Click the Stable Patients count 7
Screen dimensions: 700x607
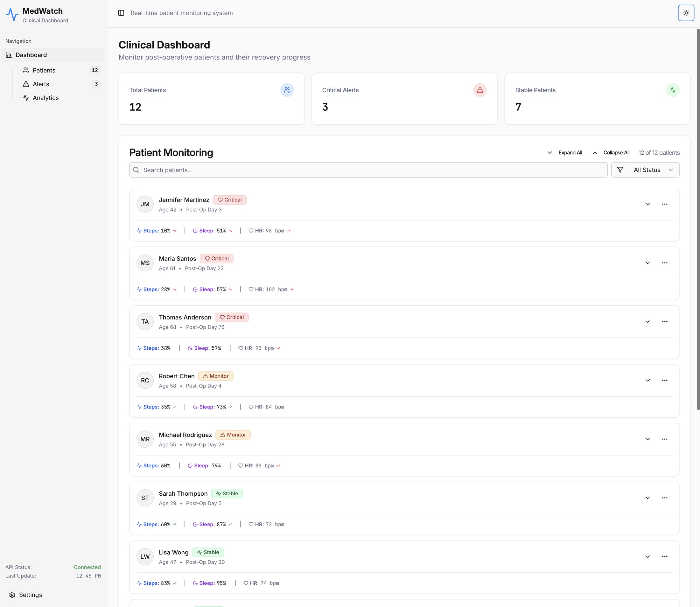tap(518, 108)
